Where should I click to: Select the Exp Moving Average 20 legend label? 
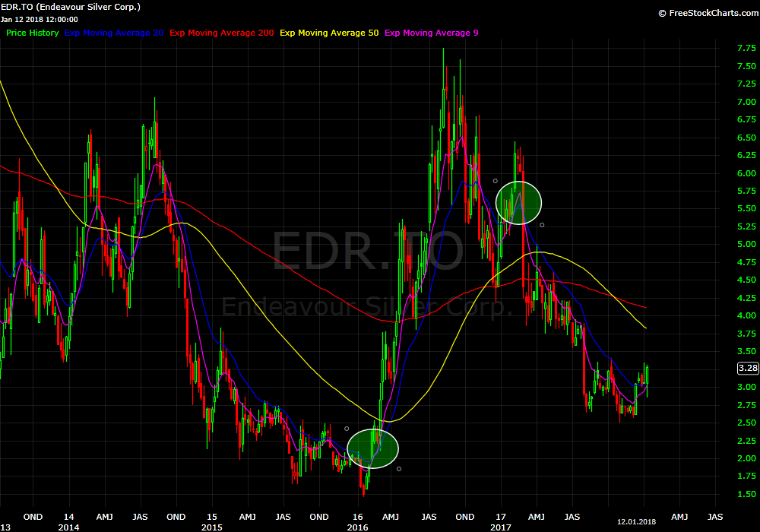(x=114, y=33)
